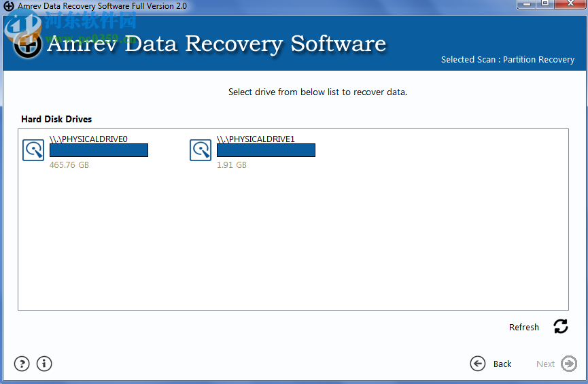This screenshot has width=588, height=384.
Task: Click the 465.76 GB size text
Action: pyautogui.click(x=69, y=165)
